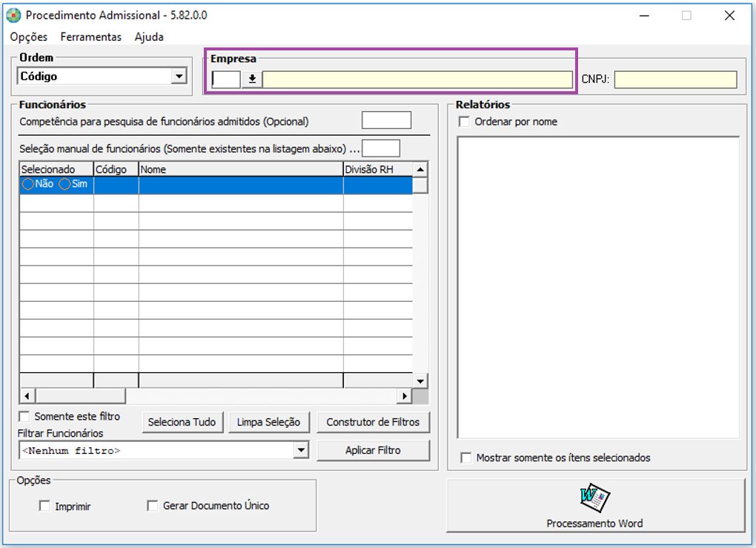Open the Ajuda menu
The width and height of the screenshot is (756, 548).
click(149, 37)
